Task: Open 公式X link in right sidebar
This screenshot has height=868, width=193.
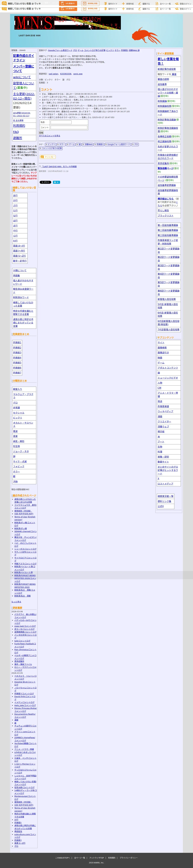Action: click(161, 506)
